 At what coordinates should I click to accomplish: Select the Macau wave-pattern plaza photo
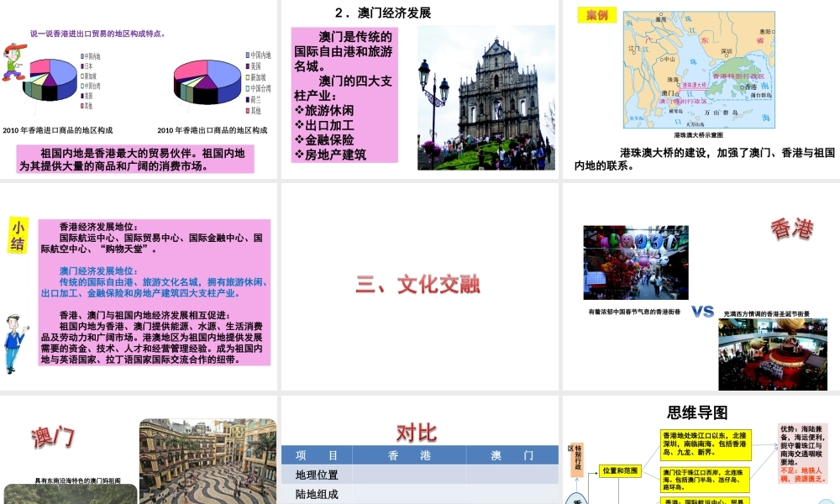[207, 461]
